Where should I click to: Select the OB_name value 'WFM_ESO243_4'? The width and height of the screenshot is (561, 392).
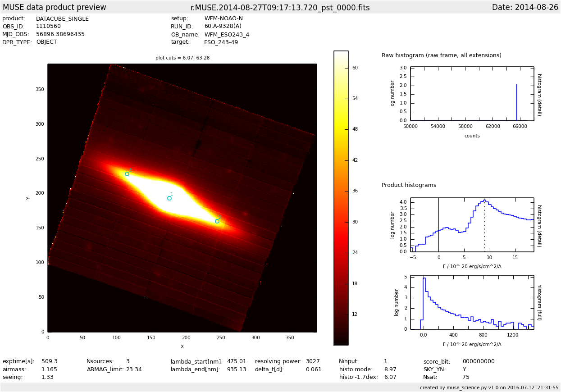click(x=227, y=35)
